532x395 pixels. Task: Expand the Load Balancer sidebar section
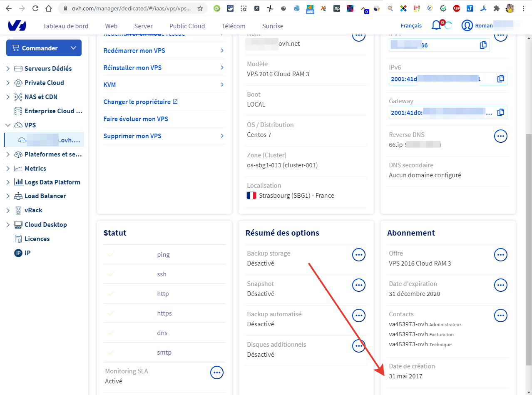(x=8, y=196)
